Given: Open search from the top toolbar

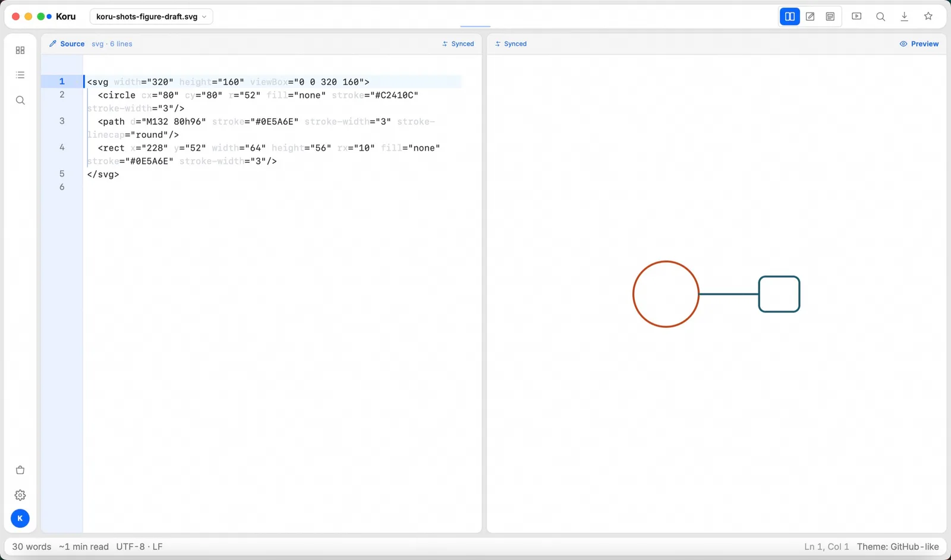Looking at the screenshot, I should [x=880, y=17].
